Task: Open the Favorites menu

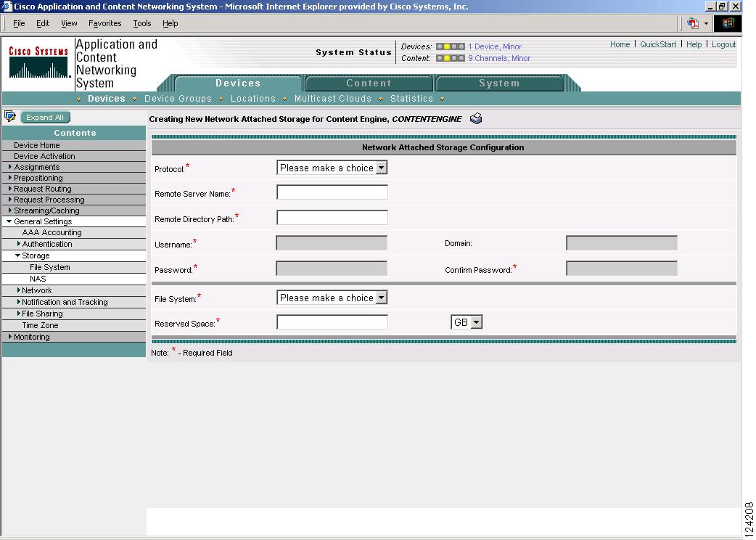Action: [x=104, y=23]
